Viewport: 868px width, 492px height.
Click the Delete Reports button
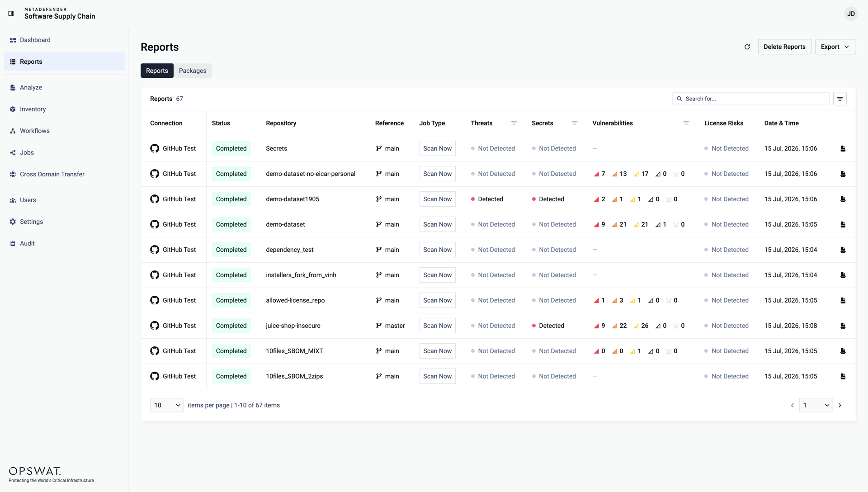(x=784, y=47)
